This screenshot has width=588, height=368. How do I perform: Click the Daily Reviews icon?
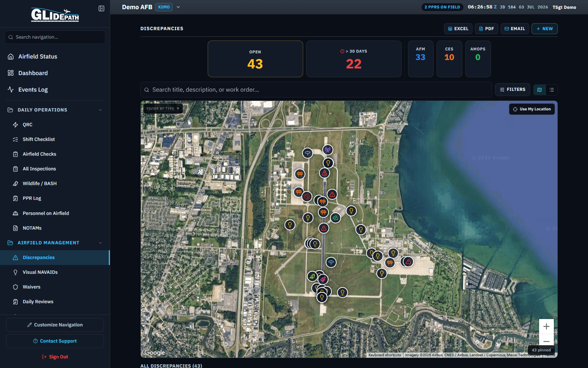click(x=15, y=302)
